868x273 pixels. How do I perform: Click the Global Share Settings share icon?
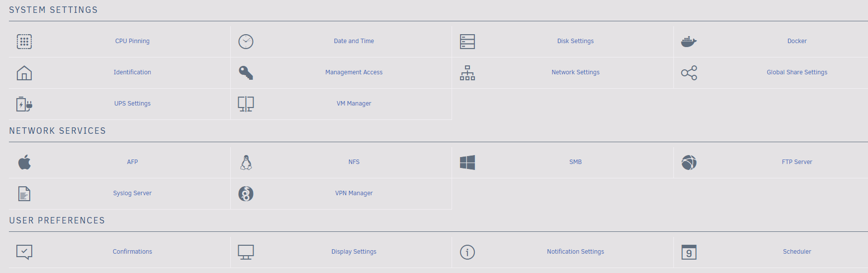point(689,73)
